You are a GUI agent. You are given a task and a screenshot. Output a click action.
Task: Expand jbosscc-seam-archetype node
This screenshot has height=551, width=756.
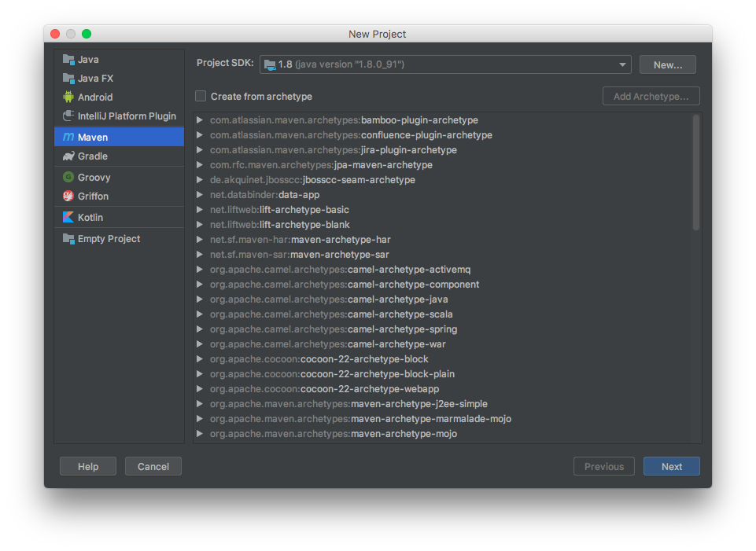pos(200,180)
